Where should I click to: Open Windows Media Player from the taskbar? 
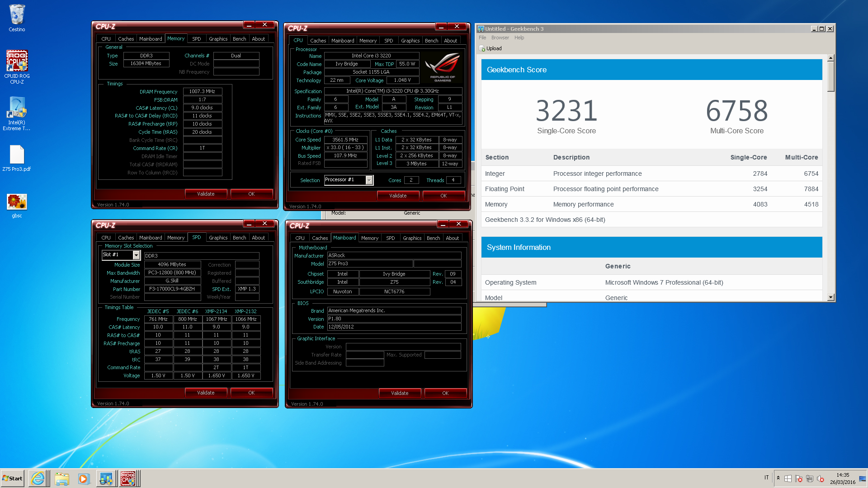(x=84, y=479)
